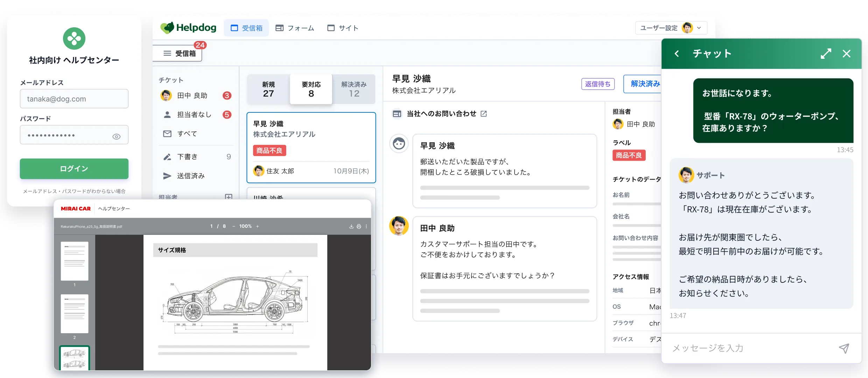Open the external link icon beside 当社へのお問い合わせ
Screen dimensions: 868x378
point(484,114)
